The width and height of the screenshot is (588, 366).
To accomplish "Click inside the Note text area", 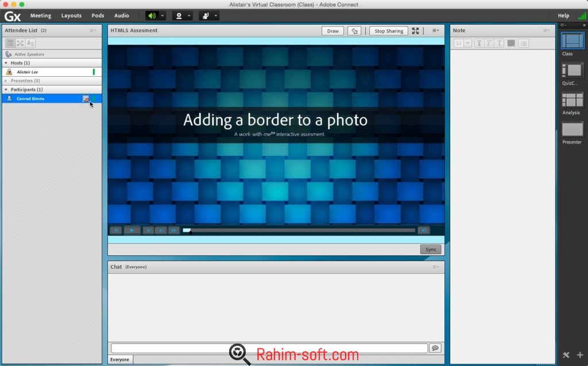I will coord(502,206).
